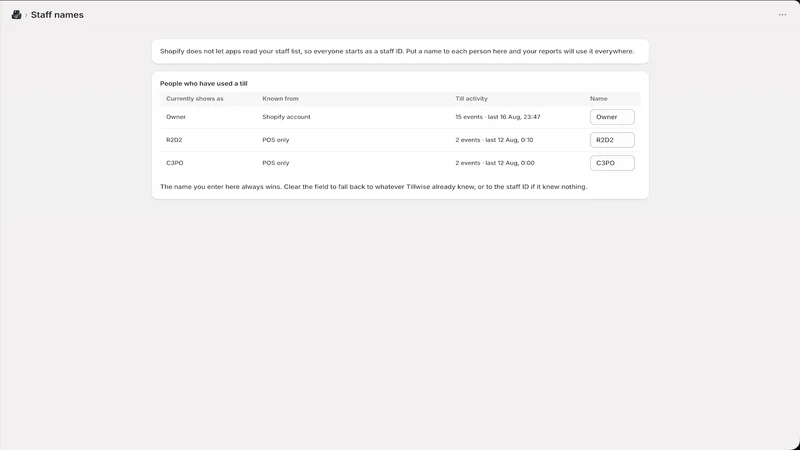Click the 'Shopify does not let apps' notice text

click(397, 51)
